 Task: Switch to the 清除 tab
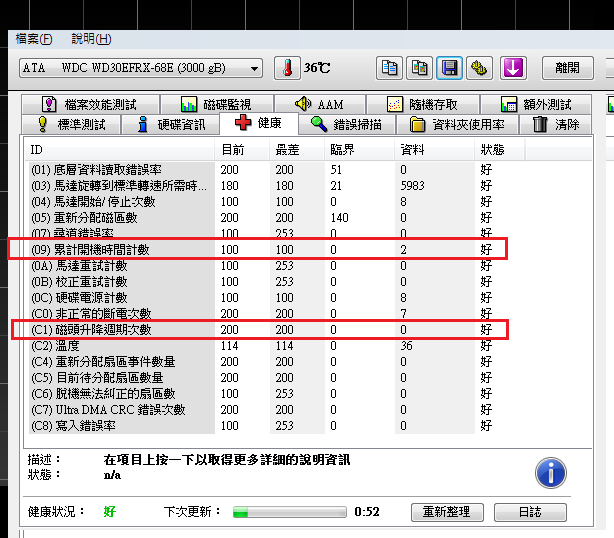point(555,125)
